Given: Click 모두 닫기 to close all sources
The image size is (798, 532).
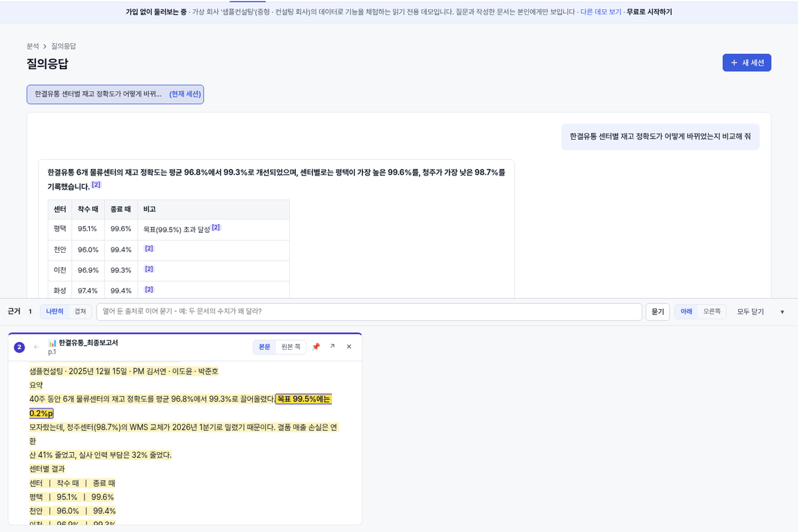Looking at the screenshot, I should tap(751, 312).
